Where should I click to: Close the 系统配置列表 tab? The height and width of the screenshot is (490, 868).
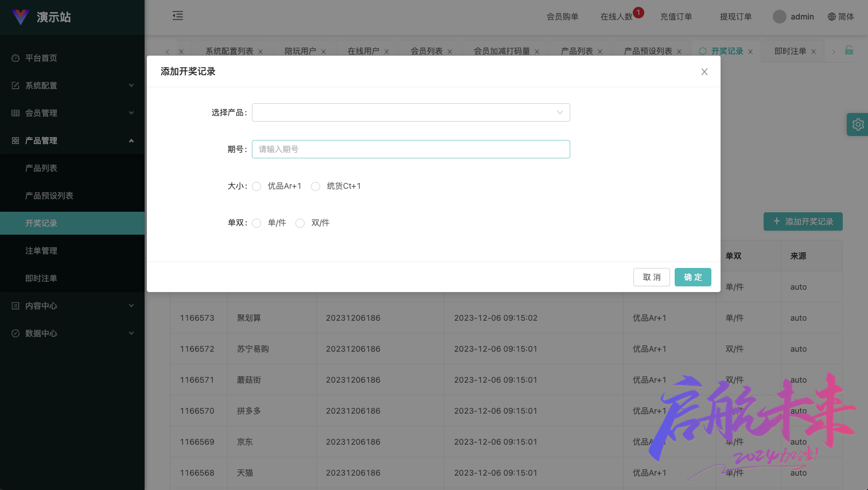(x=260, y=52)
